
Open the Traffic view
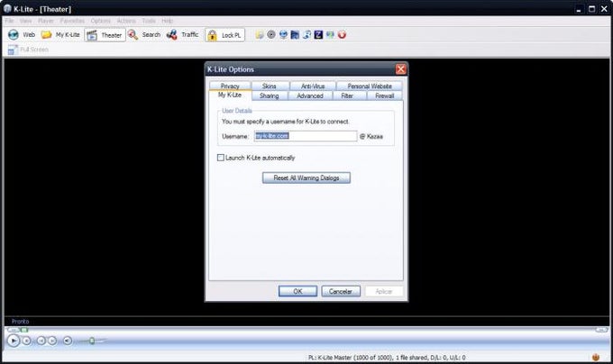(183, 35)
